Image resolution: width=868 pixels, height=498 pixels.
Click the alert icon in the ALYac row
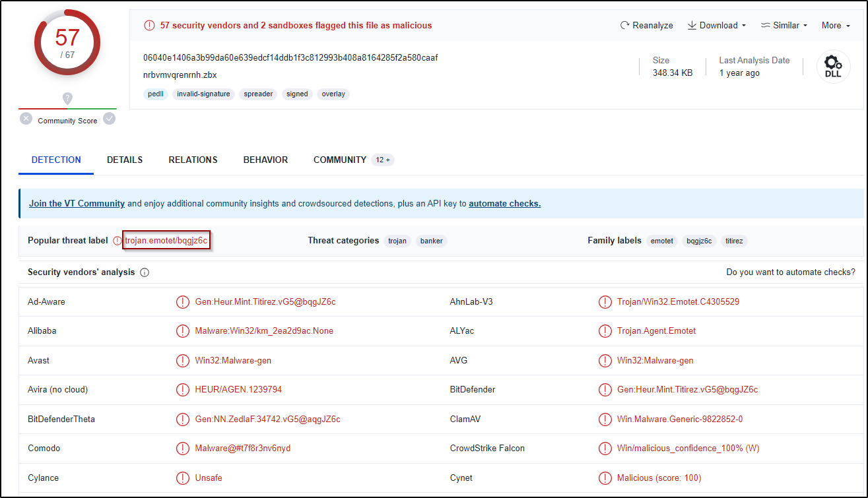605,331
